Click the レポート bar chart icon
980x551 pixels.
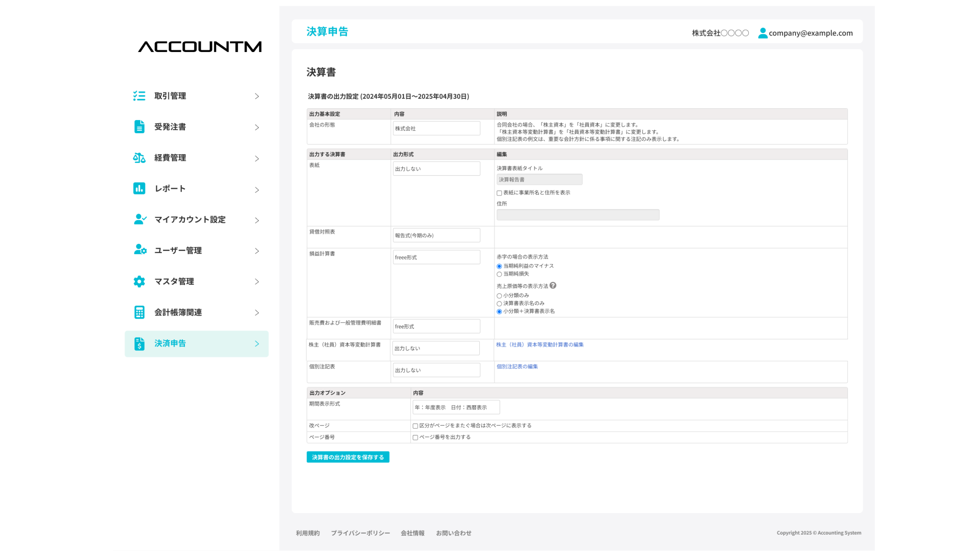coord(139,188)
